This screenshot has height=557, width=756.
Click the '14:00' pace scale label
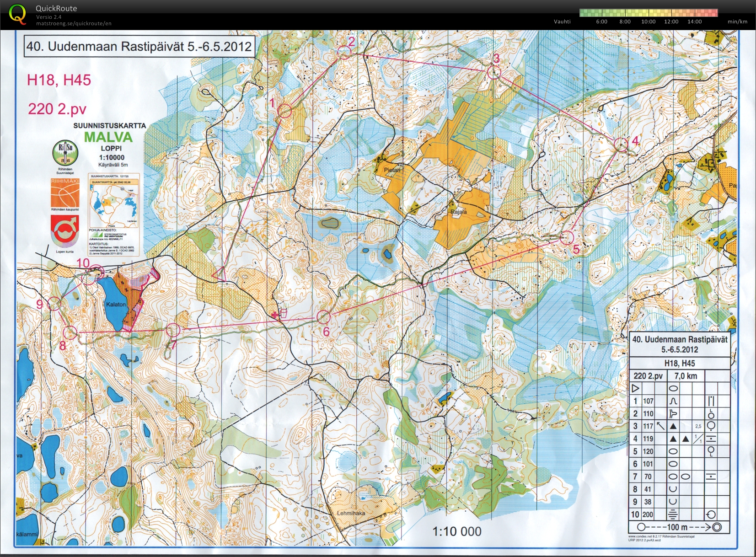pos(694,21)
